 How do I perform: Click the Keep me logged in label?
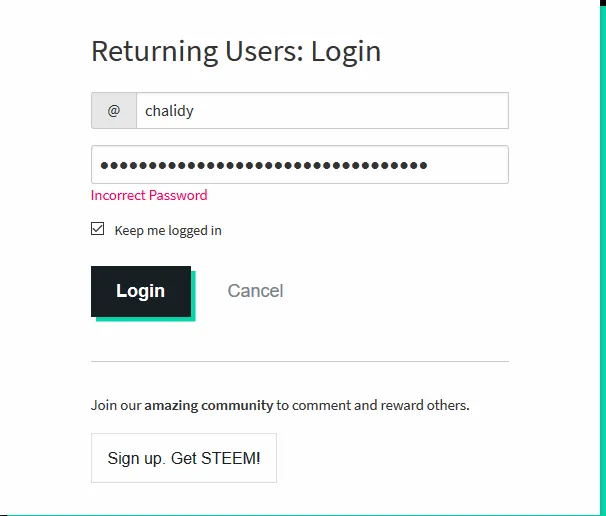tap(168, 231)
